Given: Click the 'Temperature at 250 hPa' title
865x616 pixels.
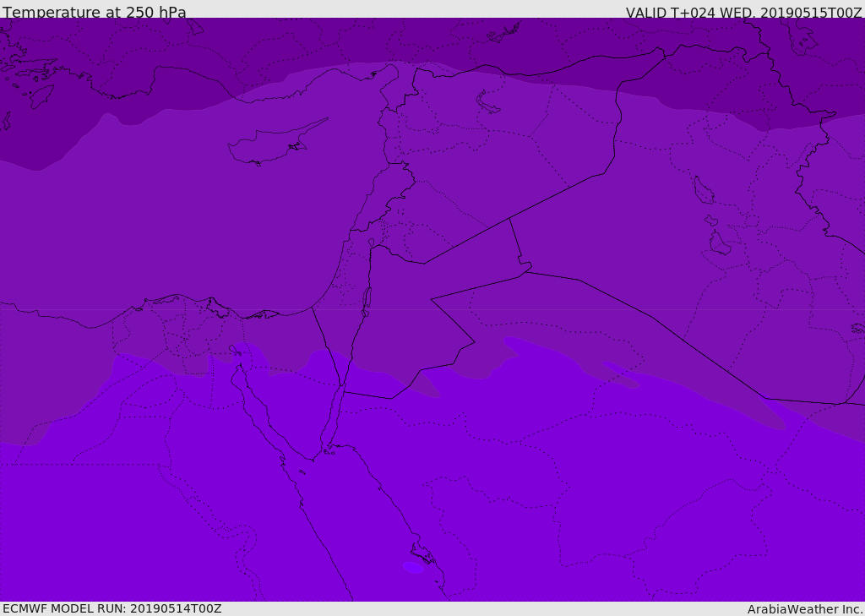Looking at the screenshot, I should coord(95,13).
